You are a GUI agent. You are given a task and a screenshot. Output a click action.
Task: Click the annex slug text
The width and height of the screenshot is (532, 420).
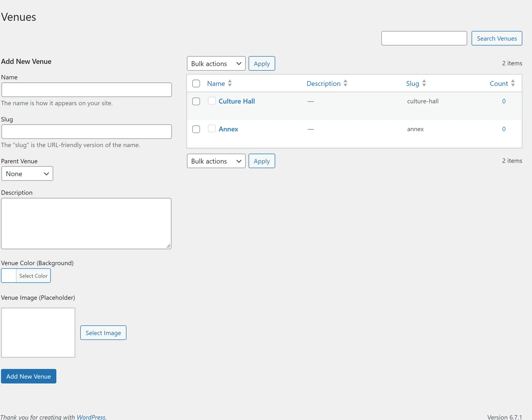pyautogui.click(x=415, y=129)
